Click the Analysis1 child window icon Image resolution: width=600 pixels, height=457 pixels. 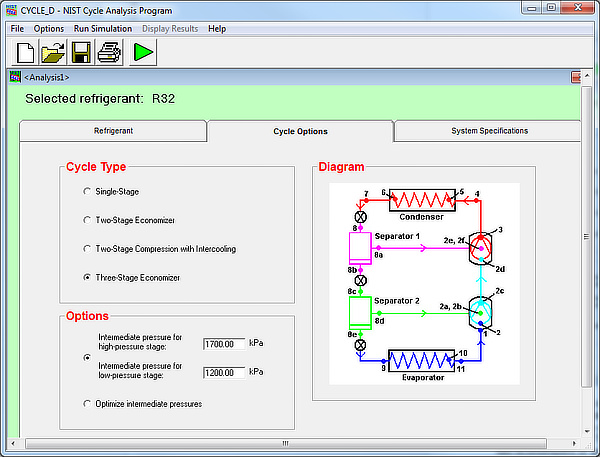[x=15, y=77]
